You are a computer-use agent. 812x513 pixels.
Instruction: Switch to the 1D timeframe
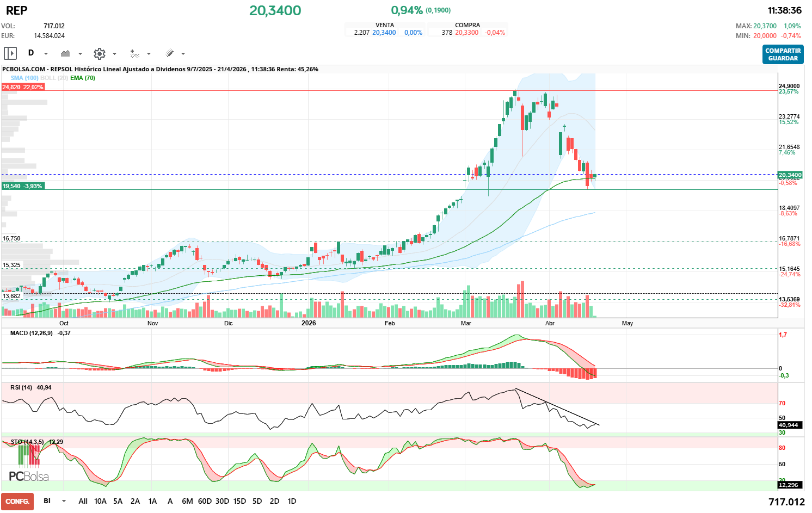pos(292,501)
